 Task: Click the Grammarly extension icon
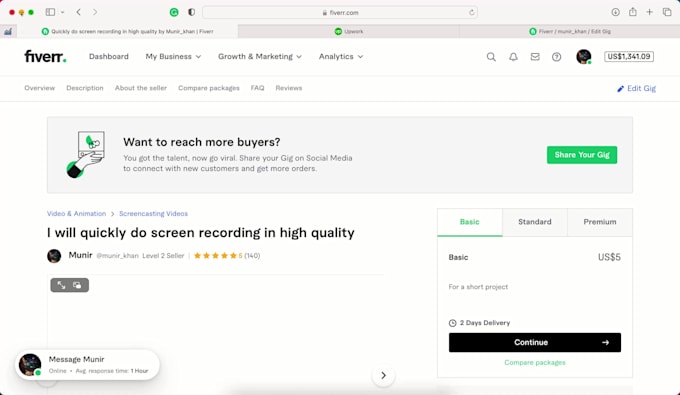click(x=174, y=12)
